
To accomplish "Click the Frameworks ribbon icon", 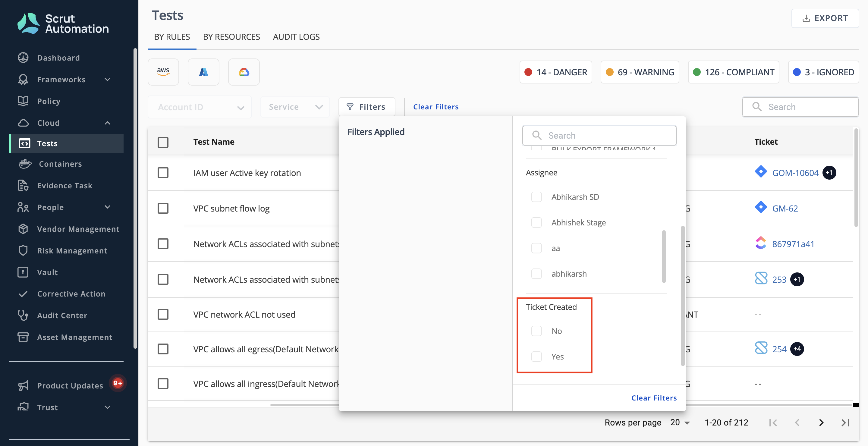I will point(23,80).
